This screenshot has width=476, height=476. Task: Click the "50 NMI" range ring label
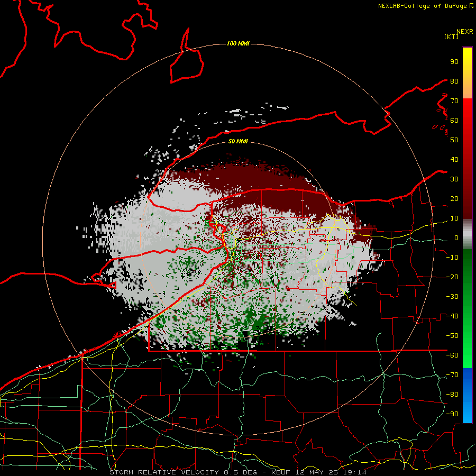[x=238, y=141]
